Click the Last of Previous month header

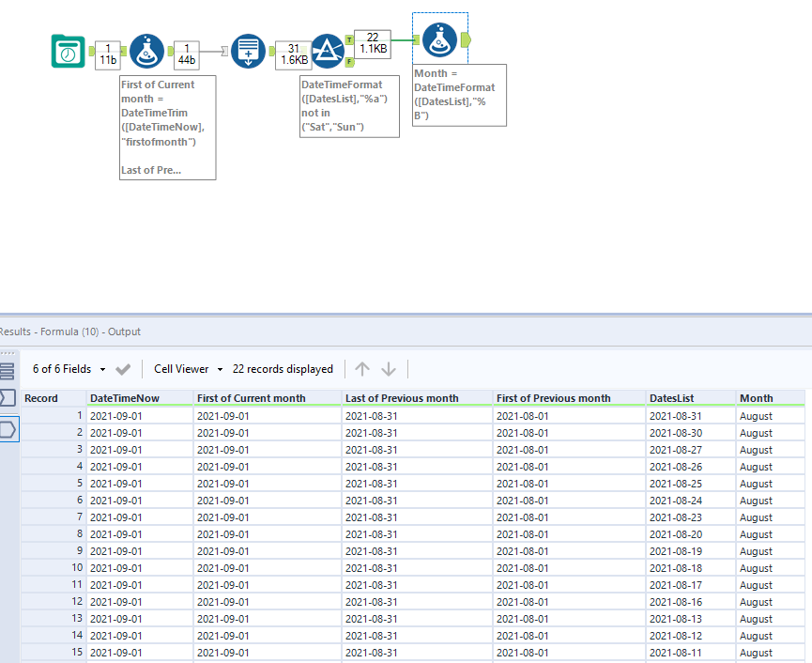(418, 398)
